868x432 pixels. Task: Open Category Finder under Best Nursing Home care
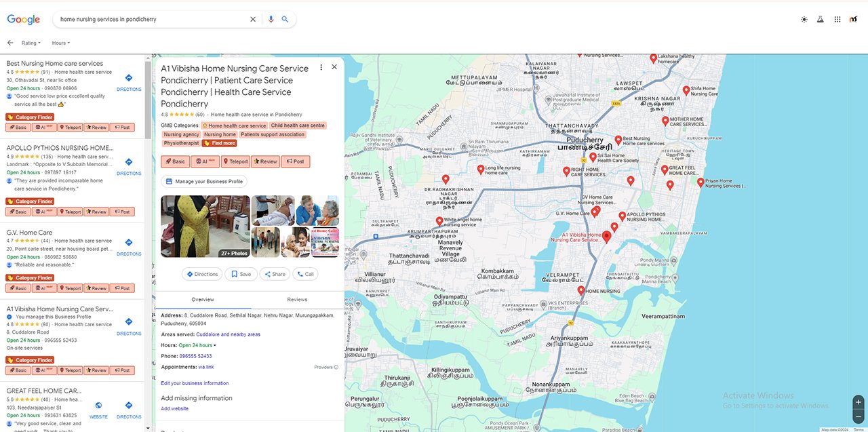tap(30, 117)
